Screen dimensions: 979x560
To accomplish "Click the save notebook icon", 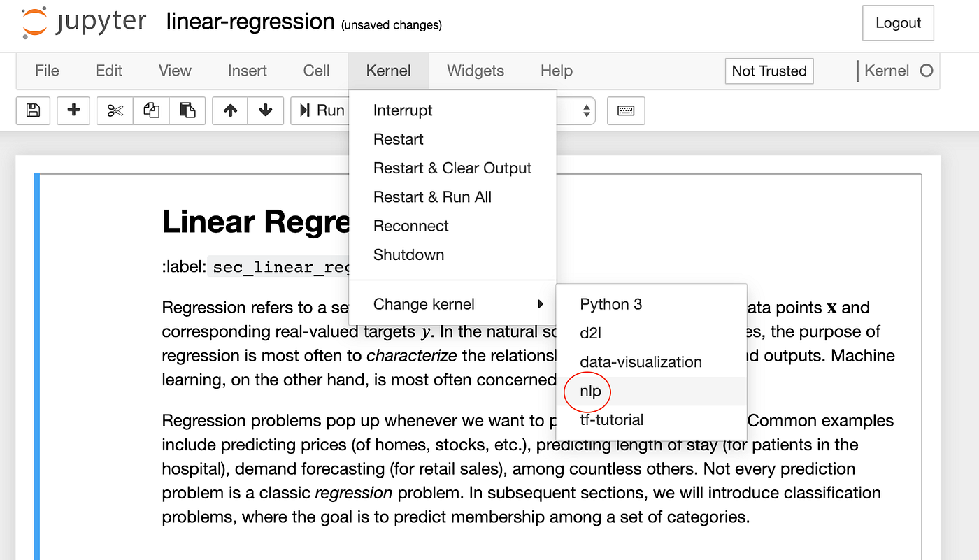I will pos(33,110).
